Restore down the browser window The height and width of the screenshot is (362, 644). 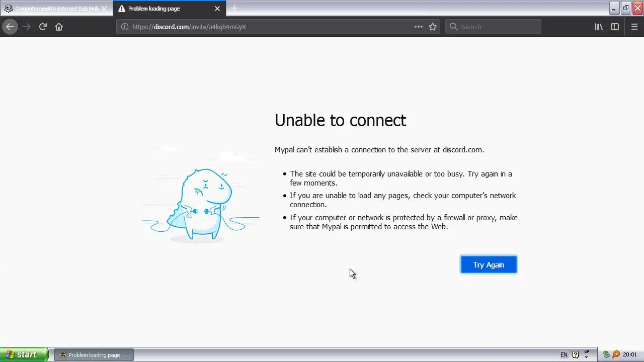coord(625,8)
